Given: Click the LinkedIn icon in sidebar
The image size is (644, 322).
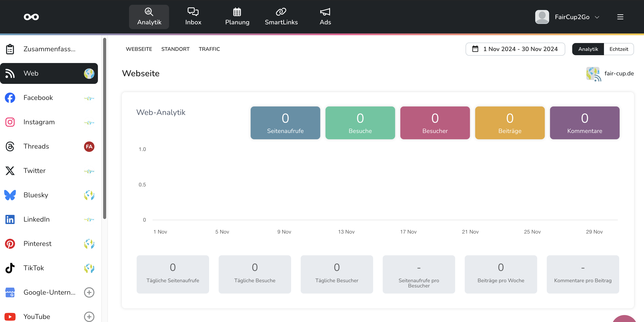Looking at the screenshot, I should [10, 219].
